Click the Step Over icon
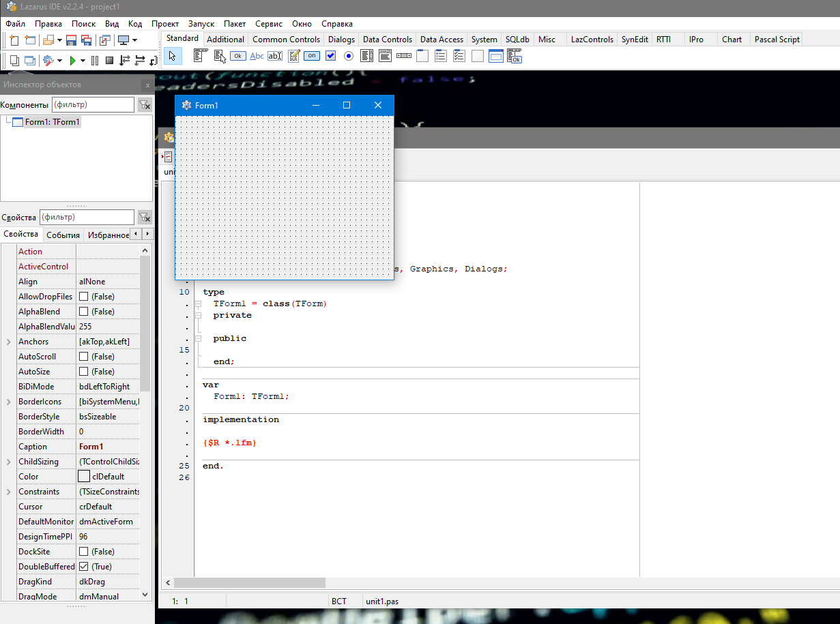The width and height of the screenshot is (840, 624). point(140,61)
